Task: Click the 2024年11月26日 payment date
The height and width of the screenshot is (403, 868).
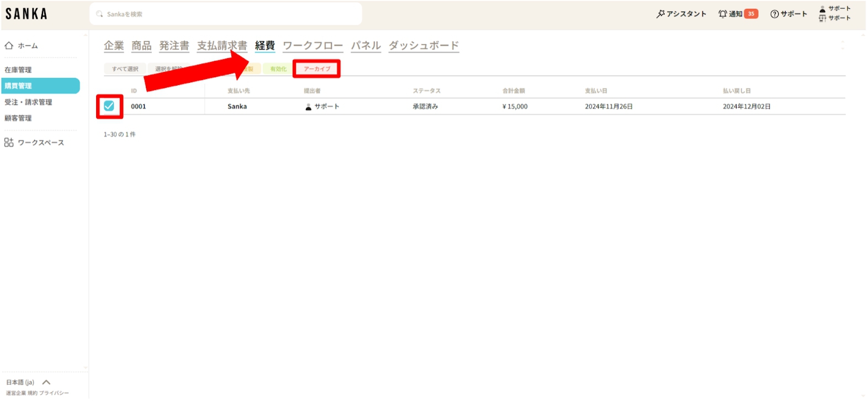Action: click(609, 107)
